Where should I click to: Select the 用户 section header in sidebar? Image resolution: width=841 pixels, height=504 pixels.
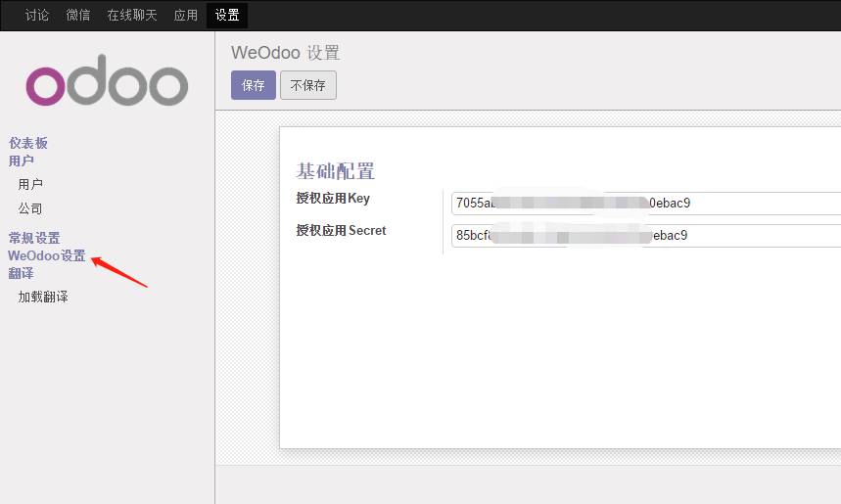pyautogui.click(x=21, y=160)
